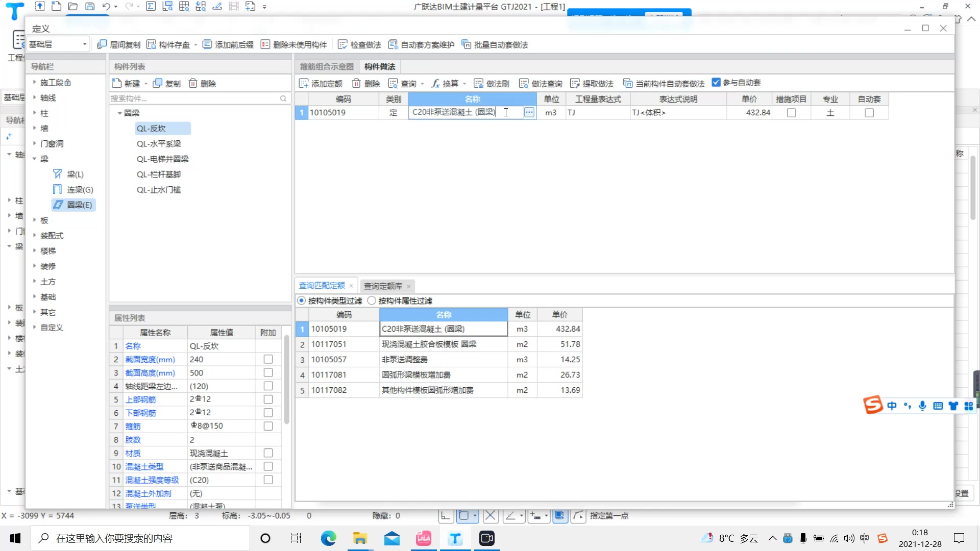Click Sogou voice input microphone icon

[x=922, y=406]
